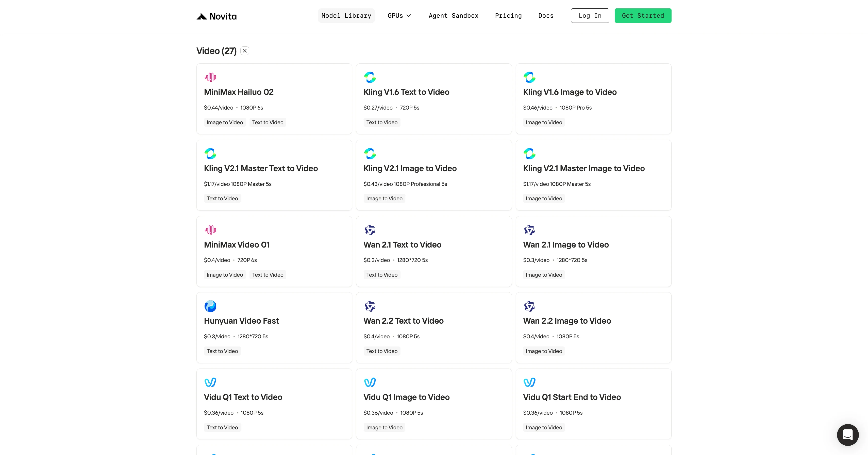This screenshot has width=868, height=455.
Task: Open the chat support widget
Action: tap(847, 435)
